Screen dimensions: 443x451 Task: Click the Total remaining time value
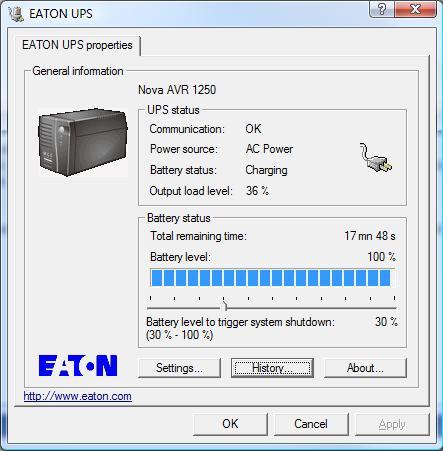click(370, 236)
